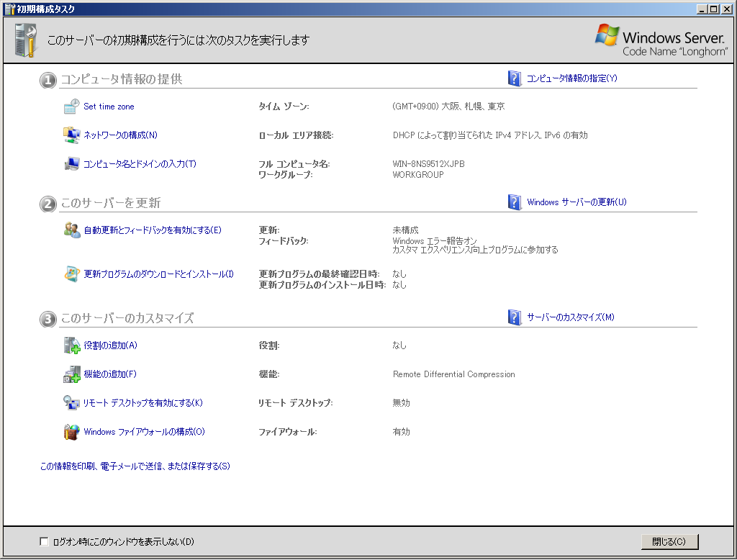Maximize the 初期構成タスク window
737x560 pixels.
(713, 9)
